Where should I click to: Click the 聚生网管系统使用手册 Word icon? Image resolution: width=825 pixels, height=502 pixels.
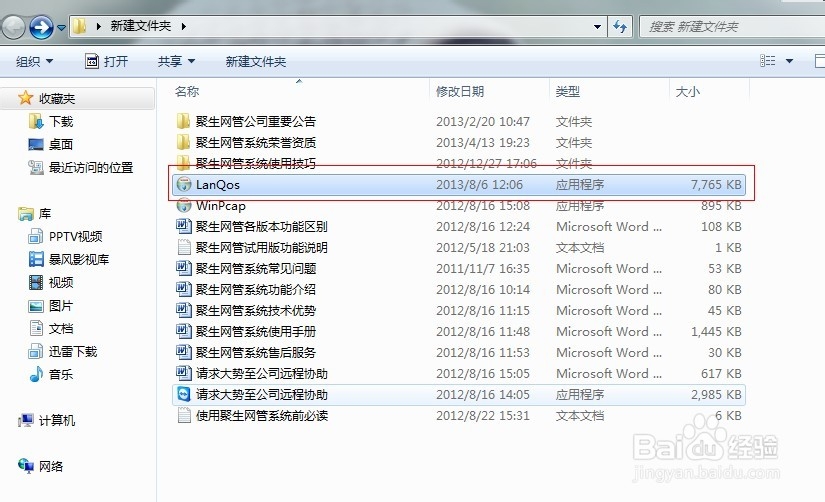point(184,332)
